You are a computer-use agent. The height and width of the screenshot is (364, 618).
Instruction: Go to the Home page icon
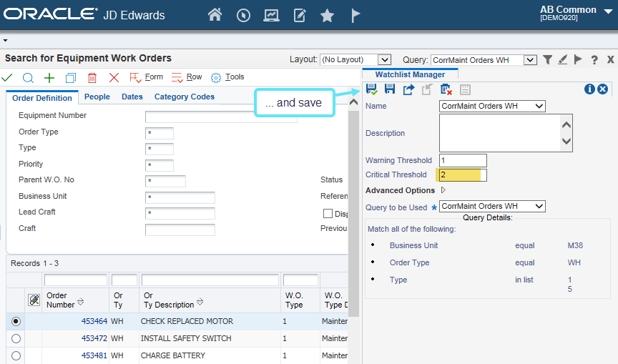coord(215,15)
